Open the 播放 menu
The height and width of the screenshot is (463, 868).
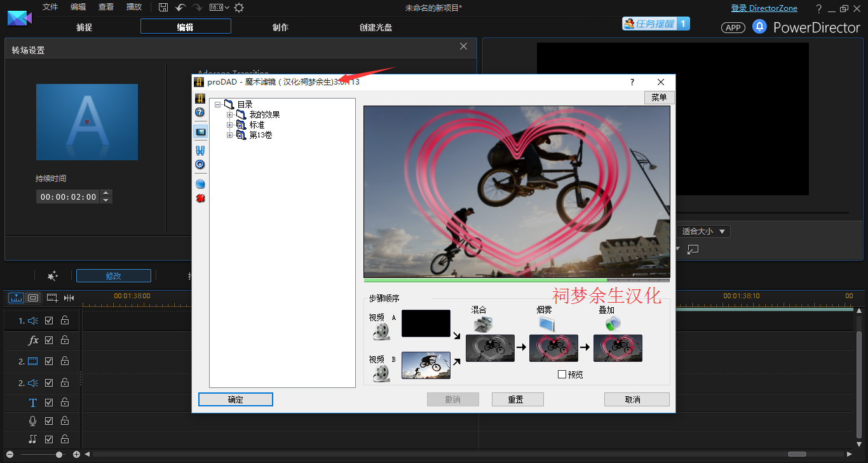pos(134,7)
